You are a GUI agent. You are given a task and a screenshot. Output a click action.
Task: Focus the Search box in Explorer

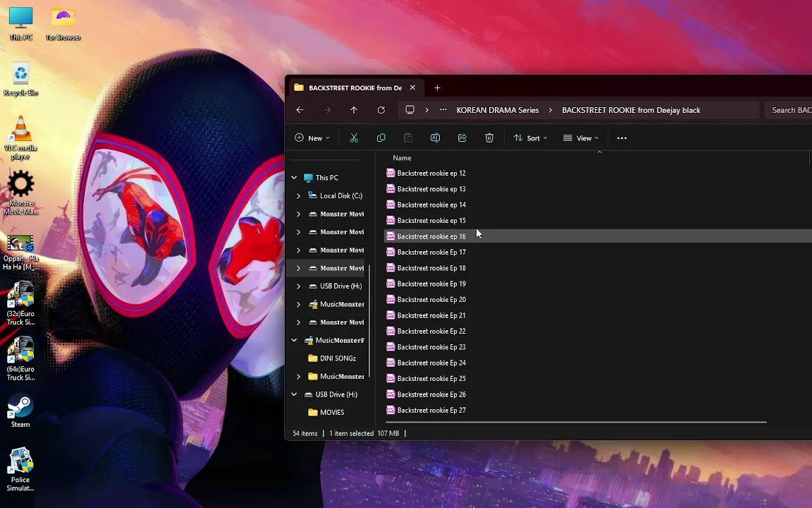click(x=788, y=110)
